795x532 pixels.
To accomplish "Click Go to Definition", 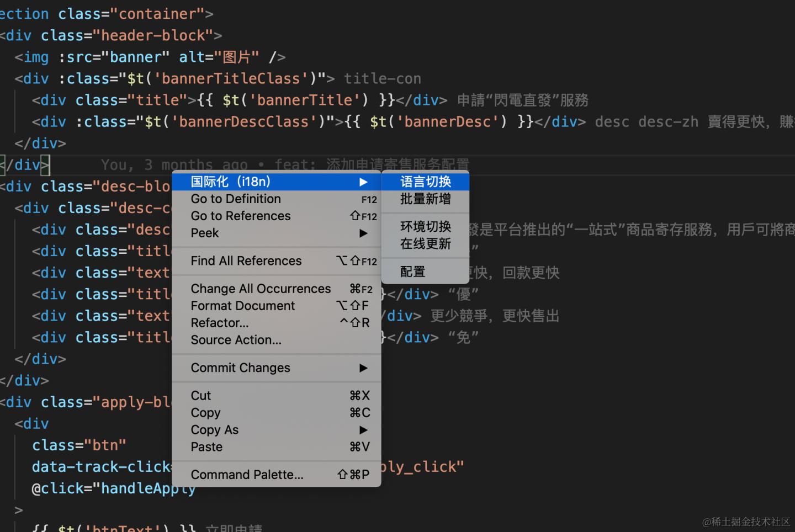I will [235, 199].
